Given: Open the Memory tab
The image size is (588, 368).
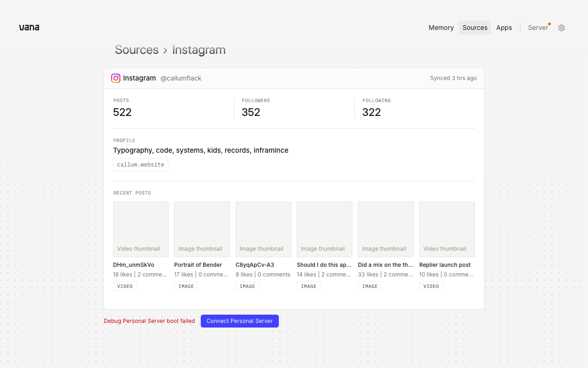Looking at the screenshot, I should click(x=441, y=28).
